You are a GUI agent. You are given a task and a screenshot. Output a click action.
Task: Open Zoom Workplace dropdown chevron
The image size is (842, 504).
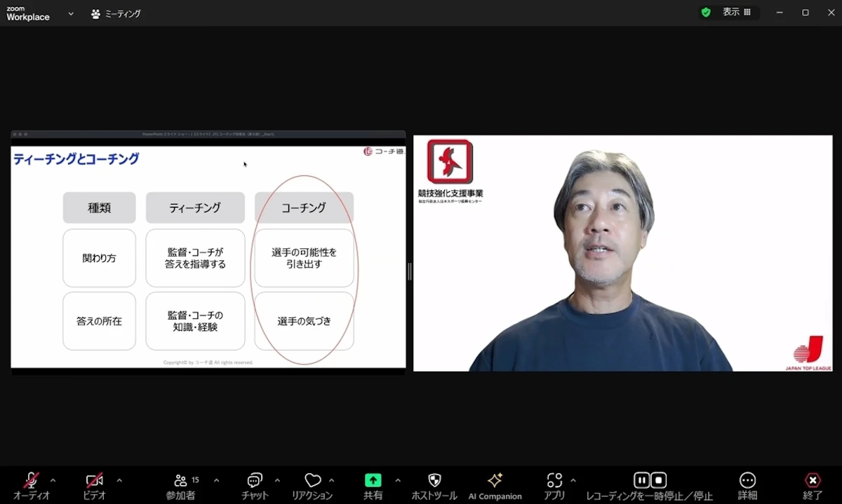click(x=71, y=13)
